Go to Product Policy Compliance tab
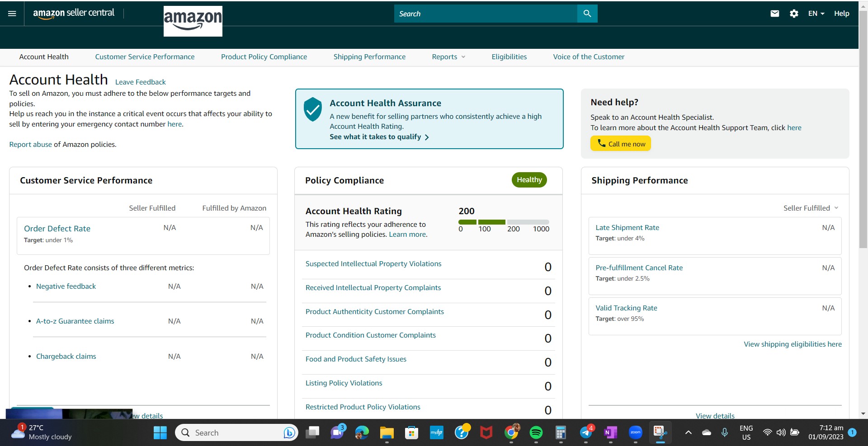Viewport: 868px width, 446px height. point(264,57)
